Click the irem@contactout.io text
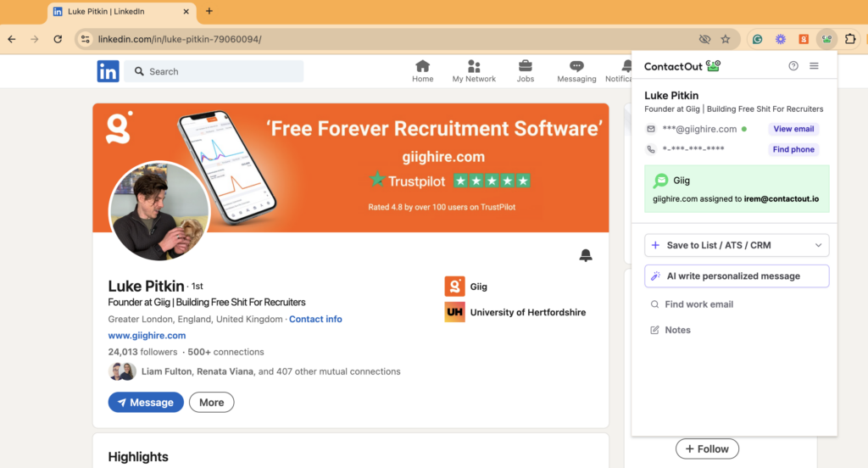This screenshot has height=468, width=868. (781, 199)
